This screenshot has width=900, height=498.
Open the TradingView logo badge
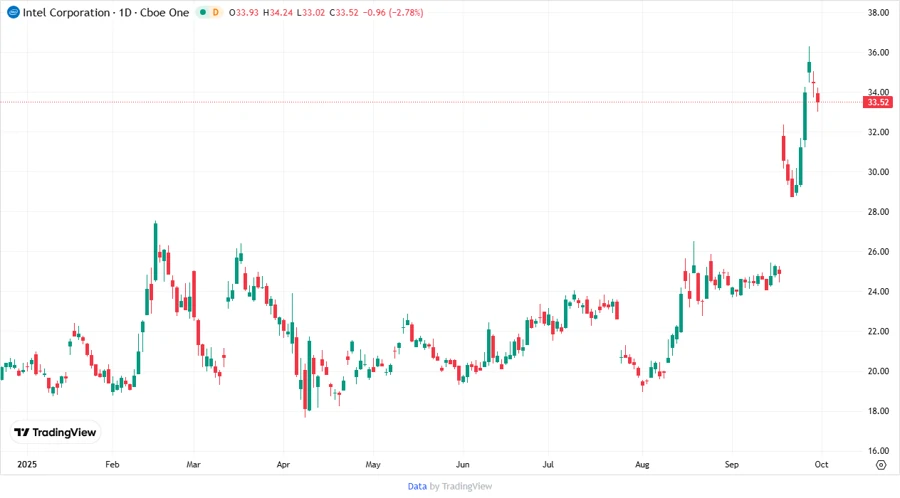pos(56,432)
